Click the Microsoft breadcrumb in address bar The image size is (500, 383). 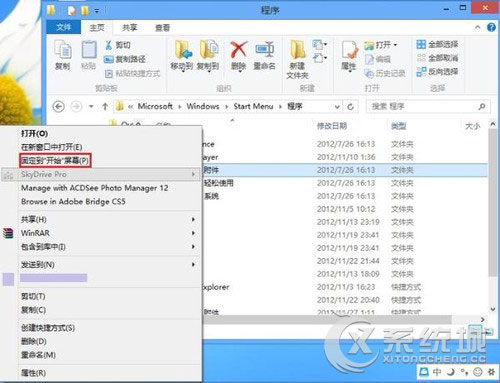[x=155, y=107]
